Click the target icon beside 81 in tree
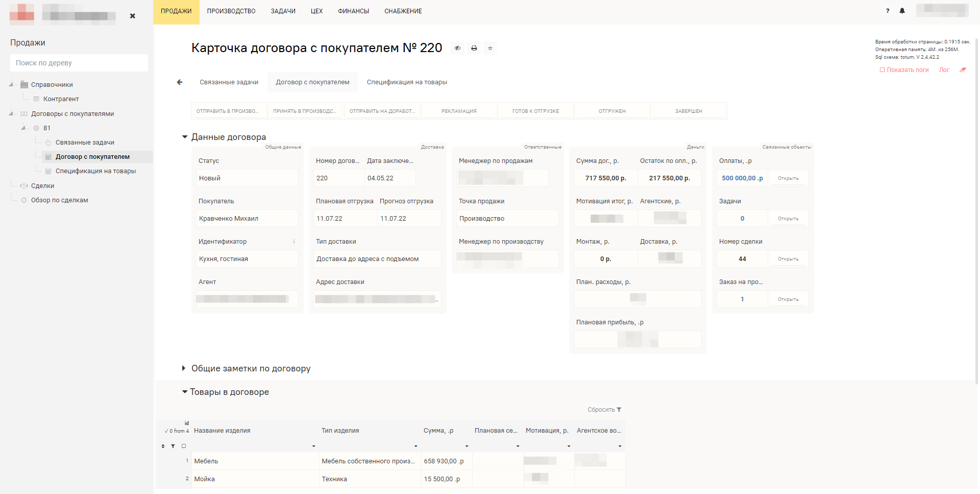Viewport: 980px width, 494px height. [x=36, y=128]
